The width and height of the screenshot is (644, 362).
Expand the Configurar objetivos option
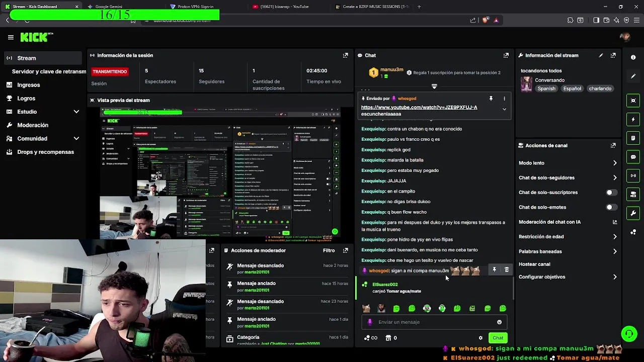point(615,277)
